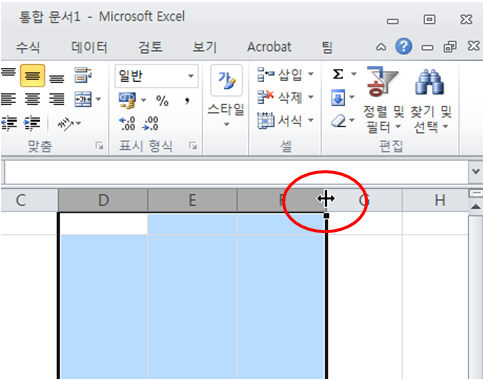Viewport: 483px width, 380px height.
Task: Minimize the ribbon with caret icon
Action: (381, 47)
